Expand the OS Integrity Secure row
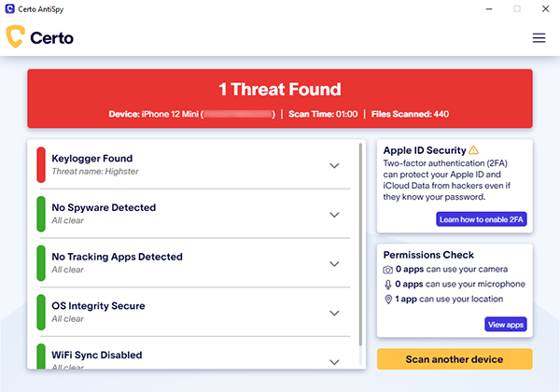Image resolution: width=560 pixels, height=392 pixels. [x=334, y=313]
